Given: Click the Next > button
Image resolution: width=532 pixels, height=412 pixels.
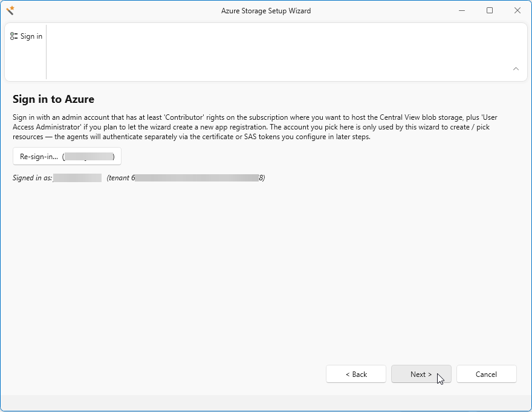Looking at the screenshot, I should pyautogui.click(x=421, y=374).
